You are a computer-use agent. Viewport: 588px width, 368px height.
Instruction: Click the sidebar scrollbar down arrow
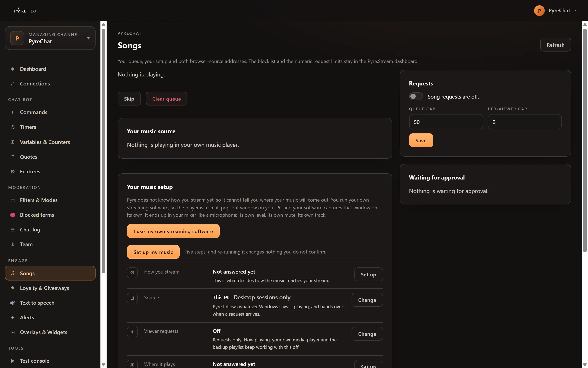point(104,365)
